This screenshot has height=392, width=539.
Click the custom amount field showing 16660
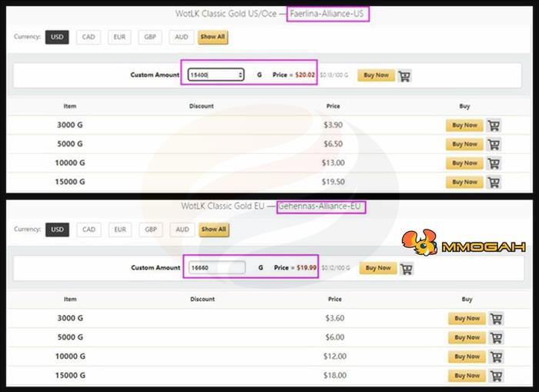click(215, 268)
